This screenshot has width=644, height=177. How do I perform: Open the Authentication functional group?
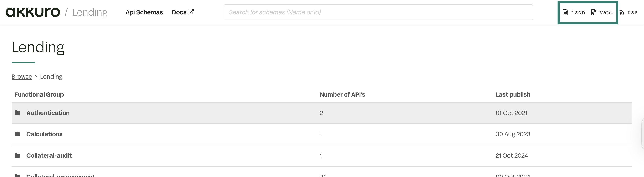[x=48, y=113]
